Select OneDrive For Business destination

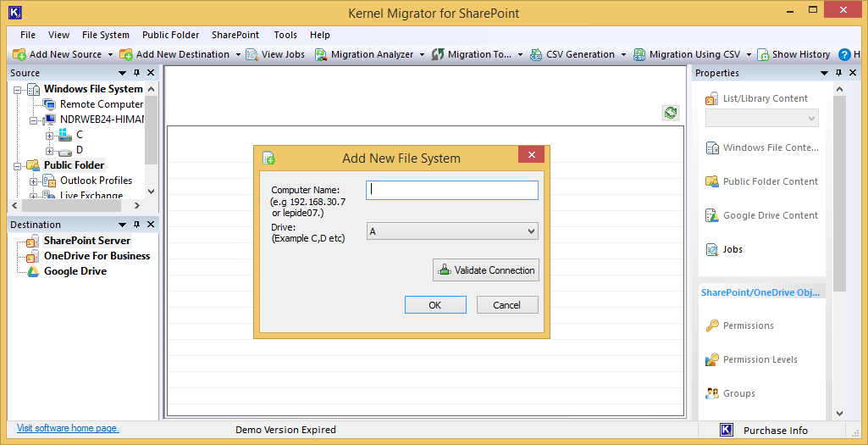tap(97, 255)
